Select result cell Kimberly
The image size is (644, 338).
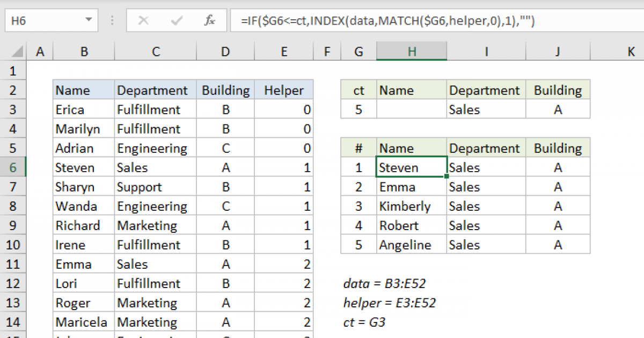[412, 206]
